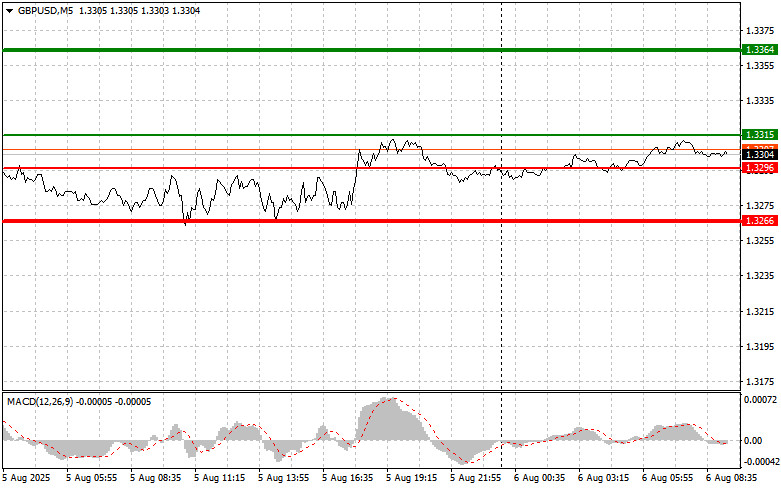The height and width of the screenshot is (489, 781).
Task: Click the green 1.3315 price label
Action: pos(756,134)
